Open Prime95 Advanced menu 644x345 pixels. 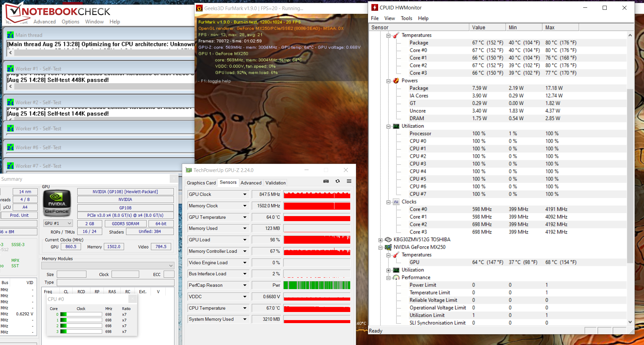click(45, 22)
